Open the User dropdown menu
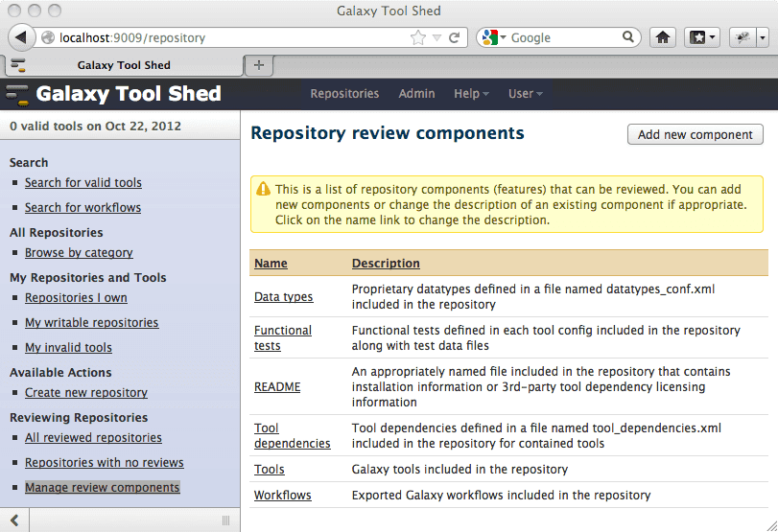 (x=525, y=94)
